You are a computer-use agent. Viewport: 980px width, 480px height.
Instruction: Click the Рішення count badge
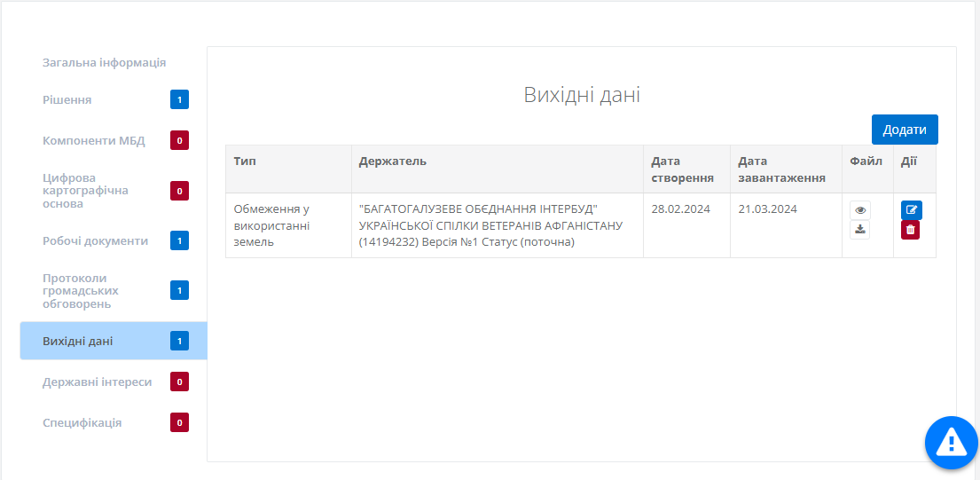179,100
